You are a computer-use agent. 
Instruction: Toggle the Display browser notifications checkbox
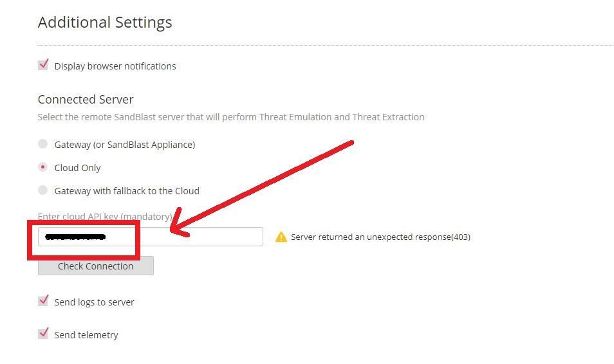(43, 65)
